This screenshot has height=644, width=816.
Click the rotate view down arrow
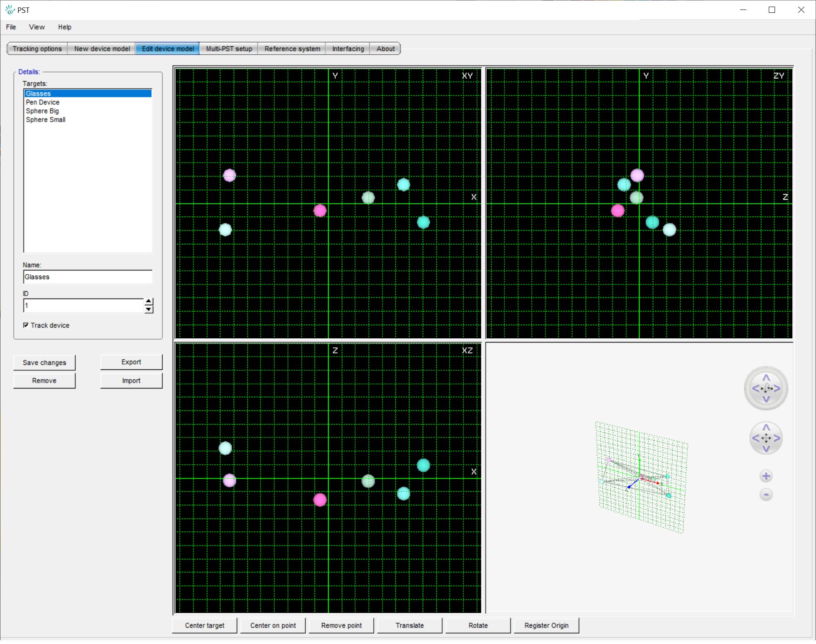(766, 399)
